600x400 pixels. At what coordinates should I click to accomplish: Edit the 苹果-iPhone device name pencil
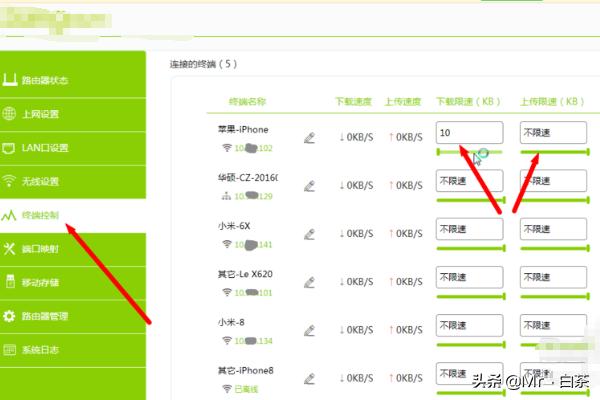pyautogui.click(x=309, y=138)
